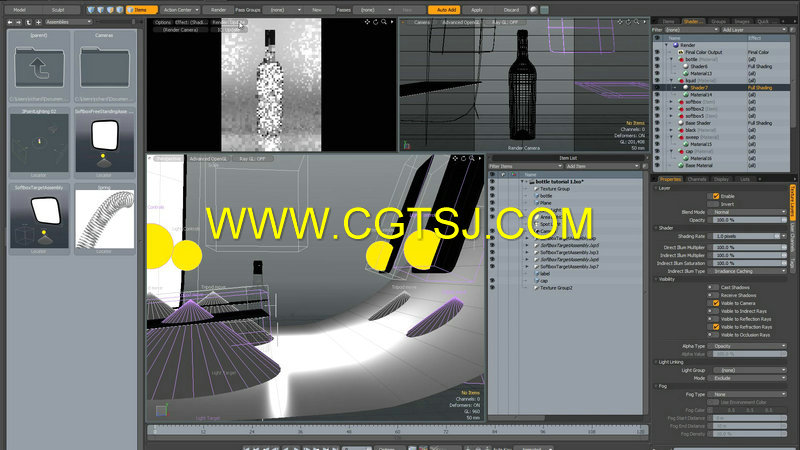Open the Indirect Illum Type dropdown
This screenshot has width=800, height=450.
(x=748, y=271)
